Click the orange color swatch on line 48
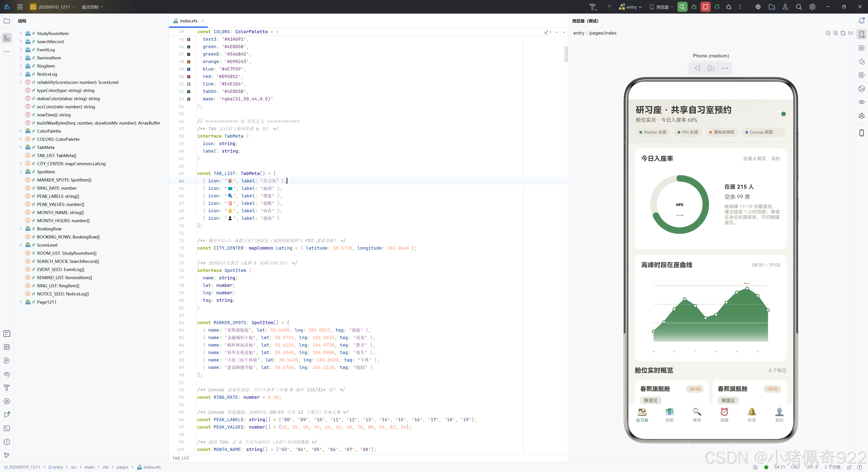The image size is (868, 472). click(189, 62)
